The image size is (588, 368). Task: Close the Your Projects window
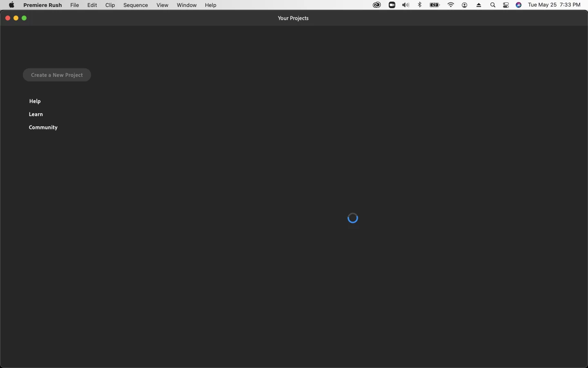(8, 18)
